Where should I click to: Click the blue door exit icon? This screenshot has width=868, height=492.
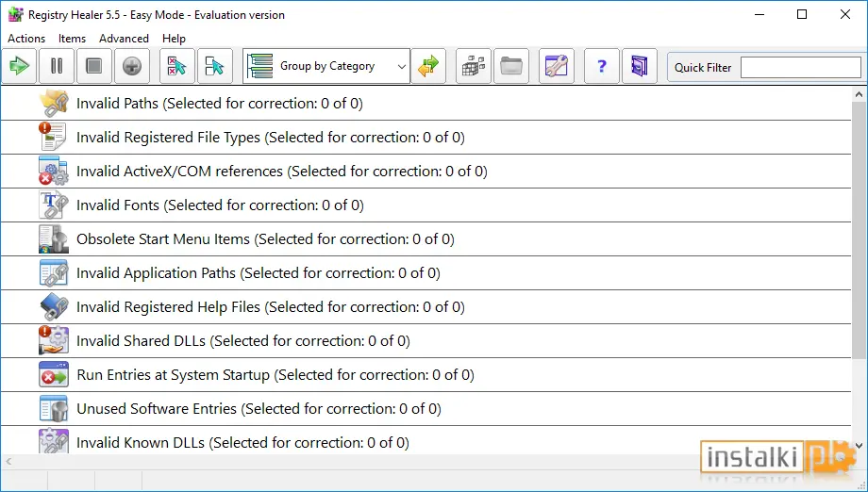pyautogui.click(x=640, y=66)
